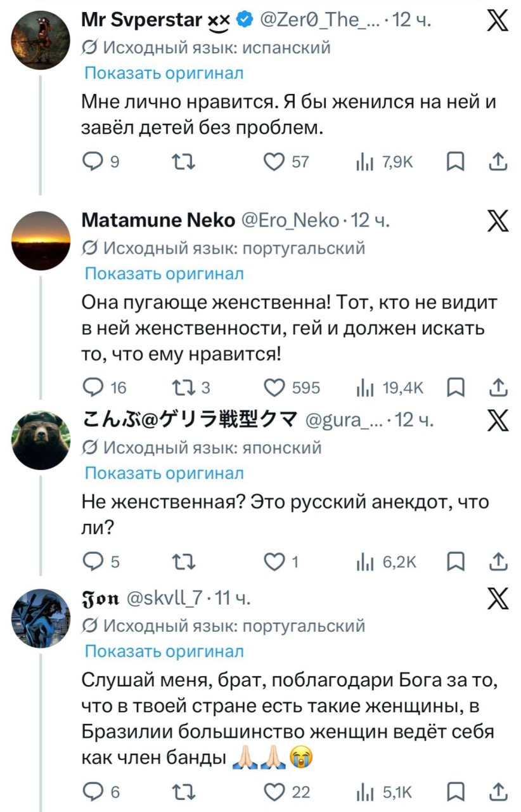Open the bear avatar profile picture
The image size is (521, 812).
point(41,440)
